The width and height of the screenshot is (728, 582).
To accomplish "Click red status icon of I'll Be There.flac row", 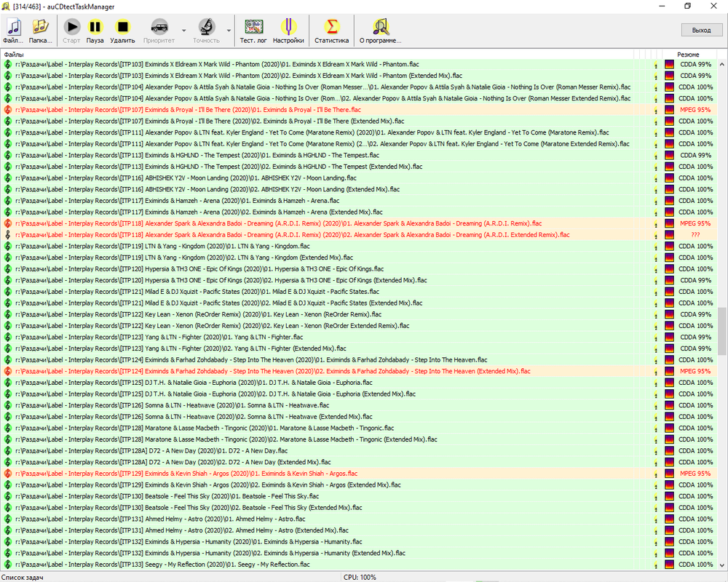I will [x=7, y=110].
